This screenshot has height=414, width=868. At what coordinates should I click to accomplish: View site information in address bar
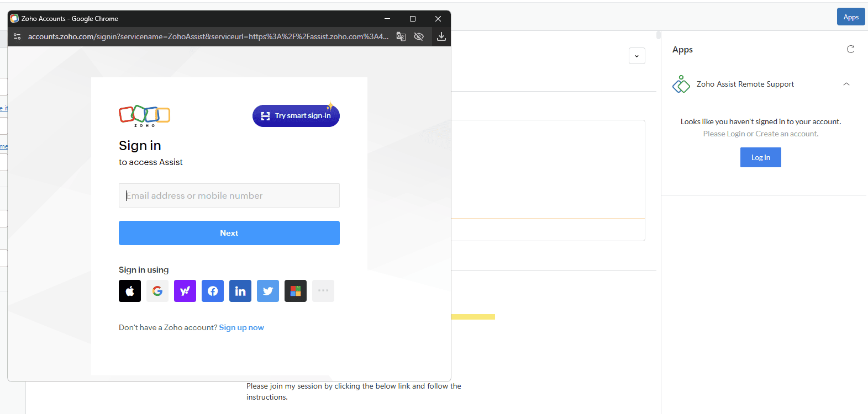(x=17, y=36)
